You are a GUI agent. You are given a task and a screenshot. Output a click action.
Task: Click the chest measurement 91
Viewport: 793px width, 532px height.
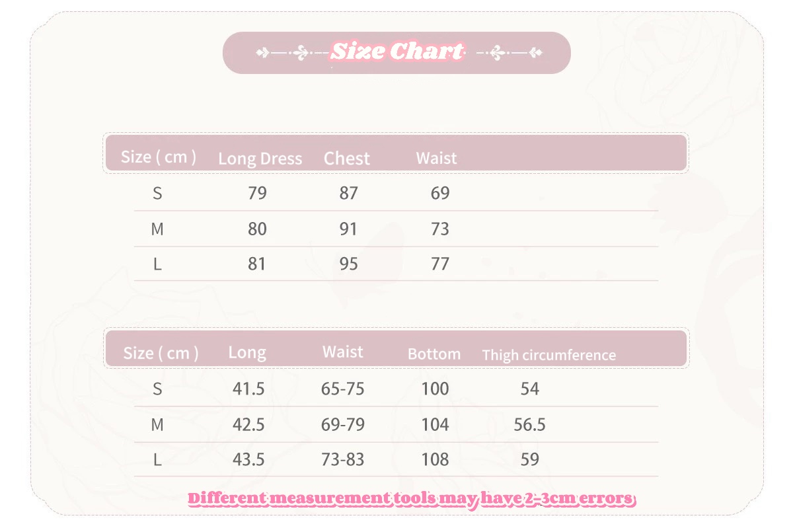pos(348,229)
